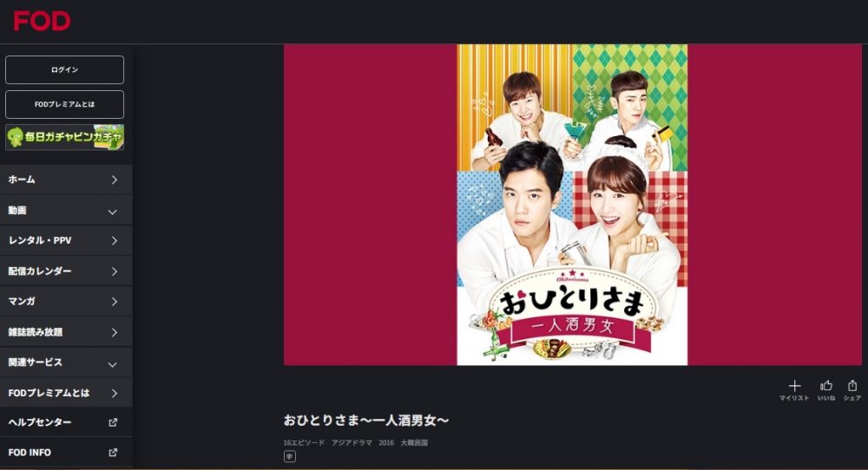Click the external link icon beside FOD INFO
Screen dimensions: 868x470
pyautogui.click(x=113, y=453)
